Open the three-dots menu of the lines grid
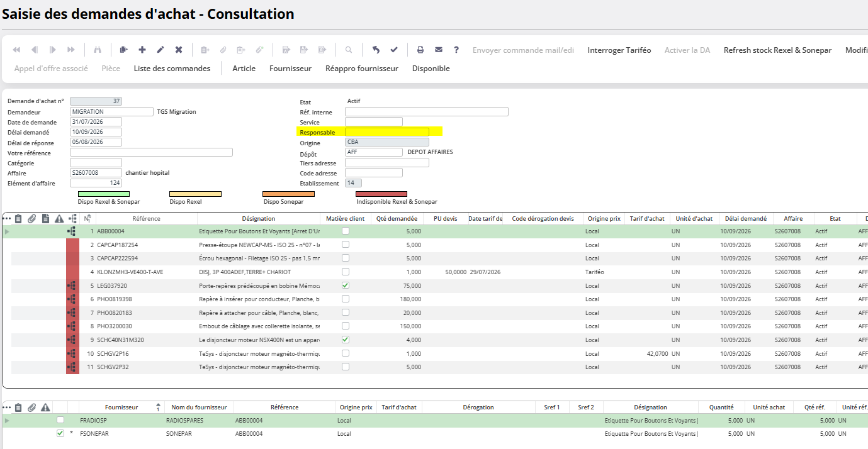This screenshot has height=449, width=868. tap(7, 218)
